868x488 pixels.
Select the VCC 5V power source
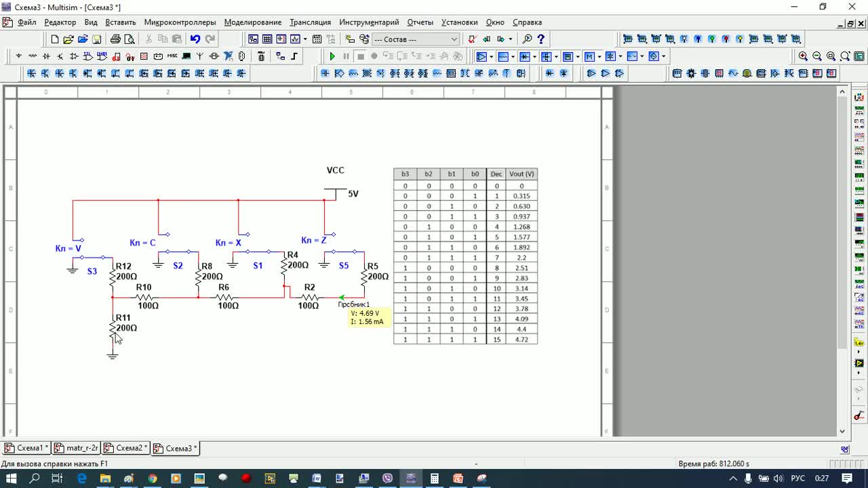336,193
